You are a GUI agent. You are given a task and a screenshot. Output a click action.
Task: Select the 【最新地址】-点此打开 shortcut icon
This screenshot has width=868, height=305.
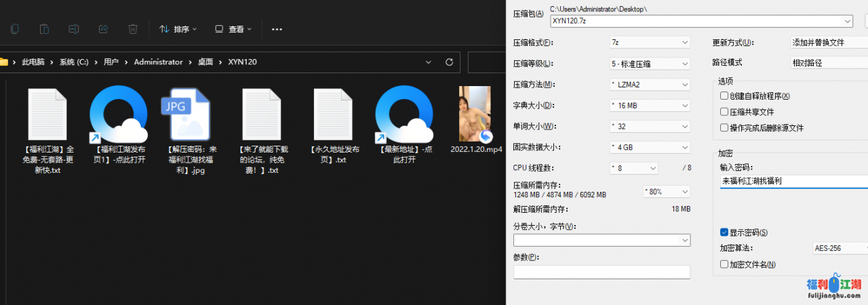pos(404,115)
